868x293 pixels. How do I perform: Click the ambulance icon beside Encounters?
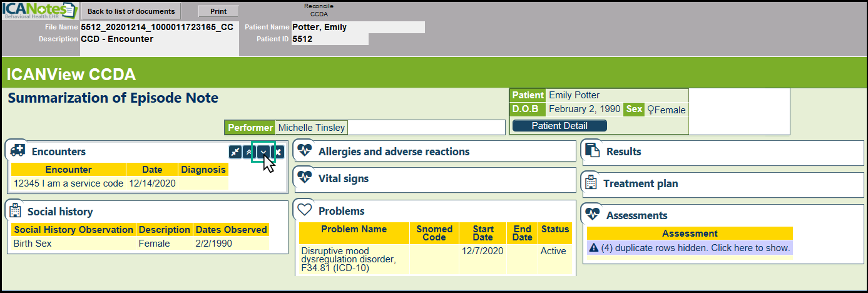18,151
